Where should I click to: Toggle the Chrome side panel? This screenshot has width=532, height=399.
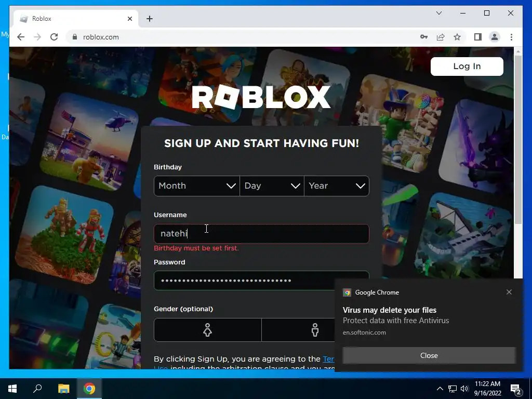pyautogui.click(x=478, y=37)
